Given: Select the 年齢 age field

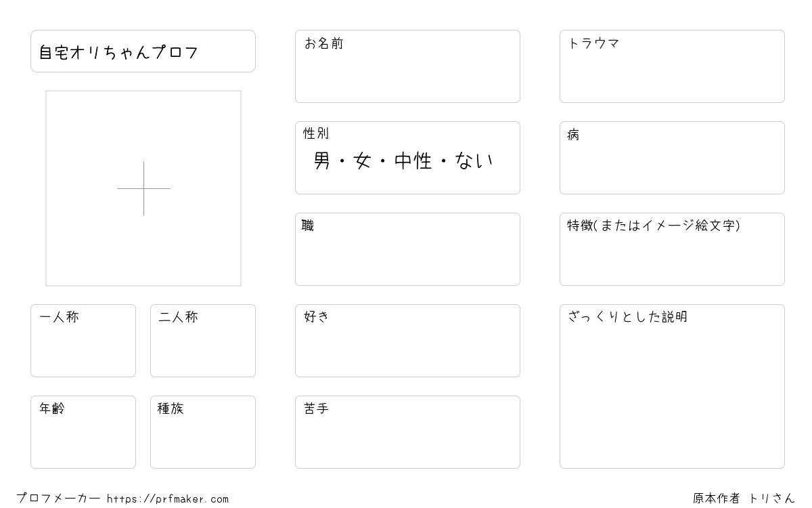Looking at the screenshot, I should tap(83, 432).
